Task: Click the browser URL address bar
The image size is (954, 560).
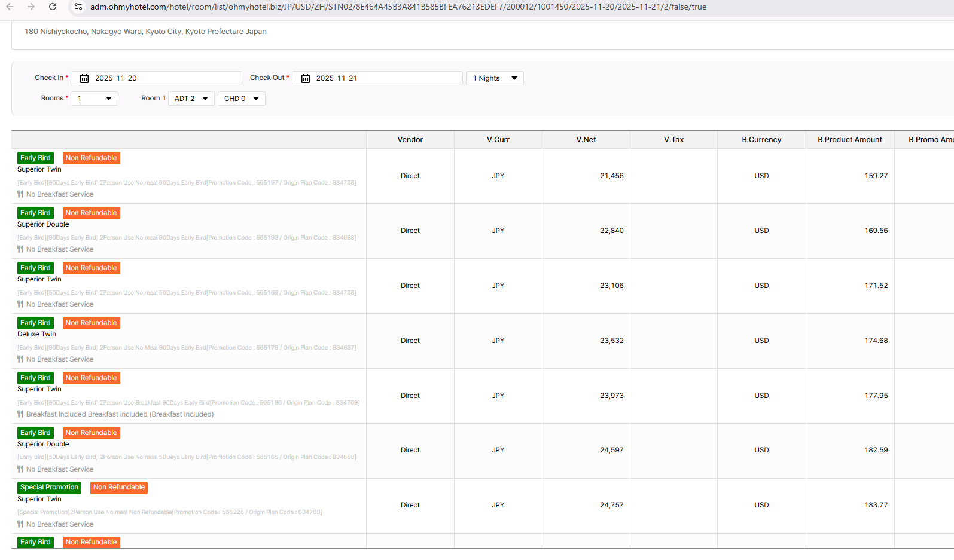Action: (x=398, y=7)
